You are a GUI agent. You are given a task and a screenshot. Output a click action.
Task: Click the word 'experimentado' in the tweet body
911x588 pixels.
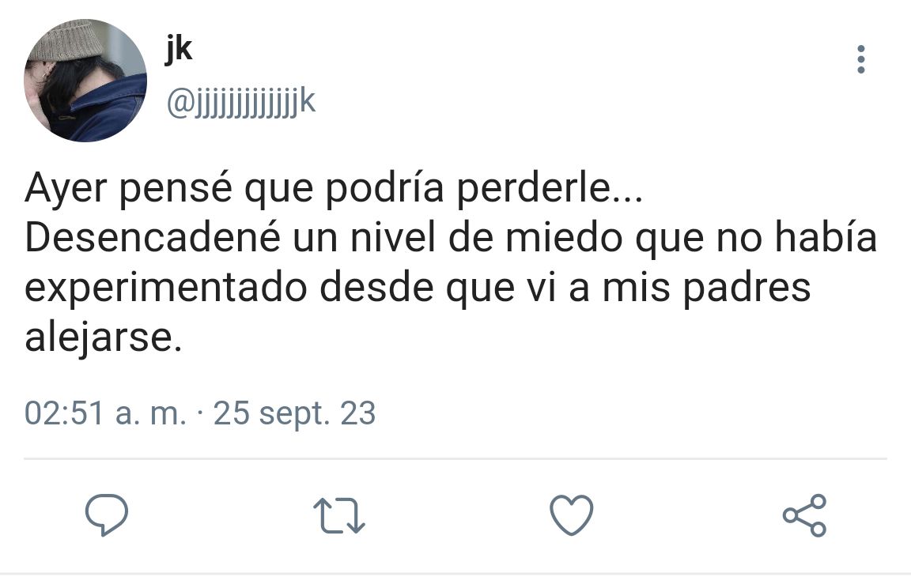click(165, 288)
